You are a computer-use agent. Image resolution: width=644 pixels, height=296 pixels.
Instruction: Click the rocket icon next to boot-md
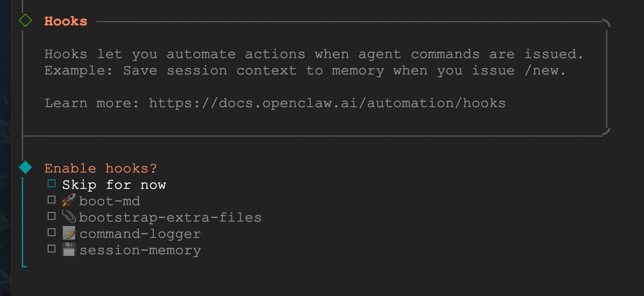pyautogui.click(x=68, y=200)
